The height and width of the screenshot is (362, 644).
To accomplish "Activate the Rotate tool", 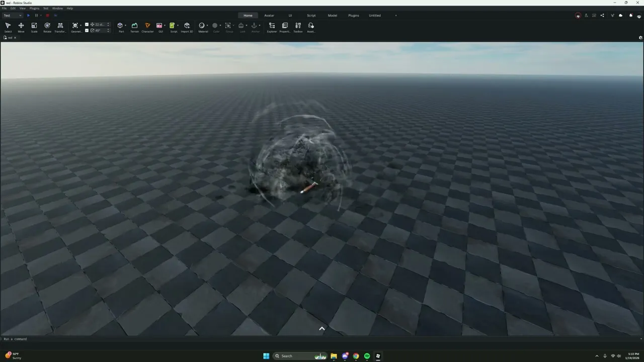I will point(47,27).
